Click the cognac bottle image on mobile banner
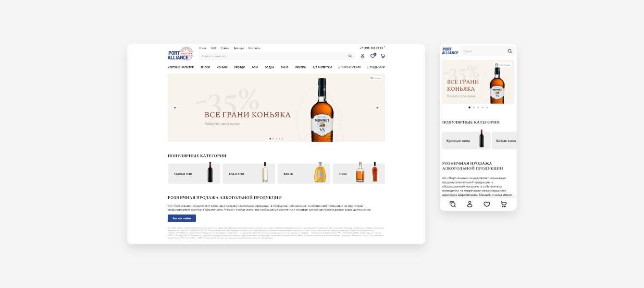The height and width of the screenshot is (288, 644). 497,85
